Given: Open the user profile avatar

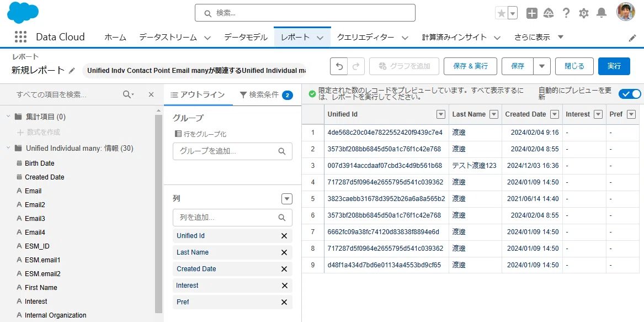Looking at the screenshot, I should tap(626, 12).
